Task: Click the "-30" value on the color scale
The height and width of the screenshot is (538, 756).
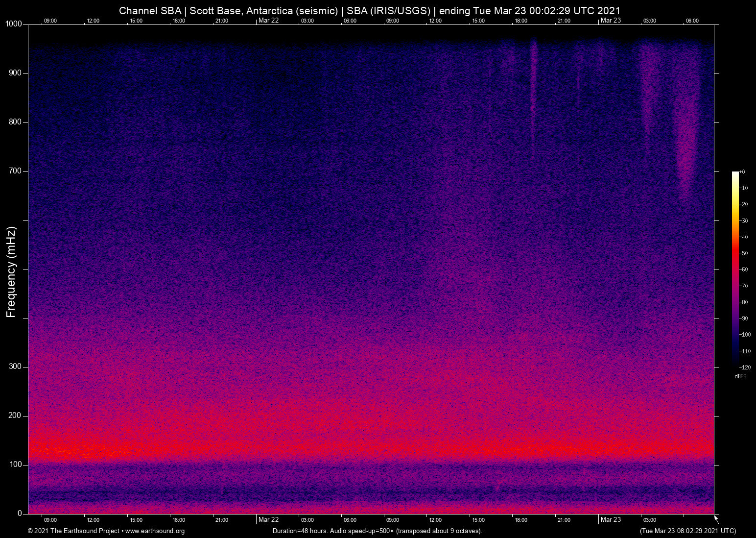Action: click(x=743, y=221)
